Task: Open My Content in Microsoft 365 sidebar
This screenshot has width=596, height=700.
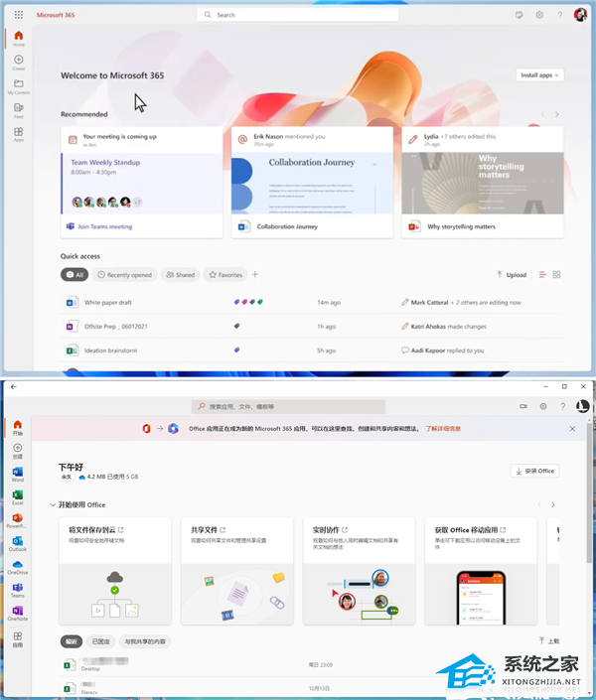Action: coord(18,86)
